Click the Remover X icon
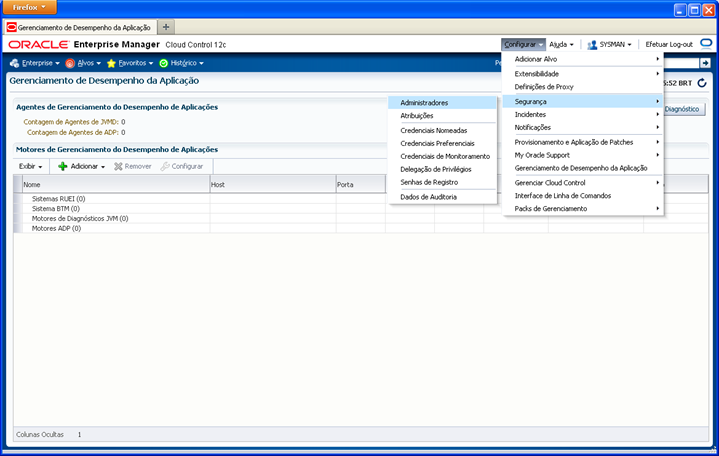 tap(118, 166)
